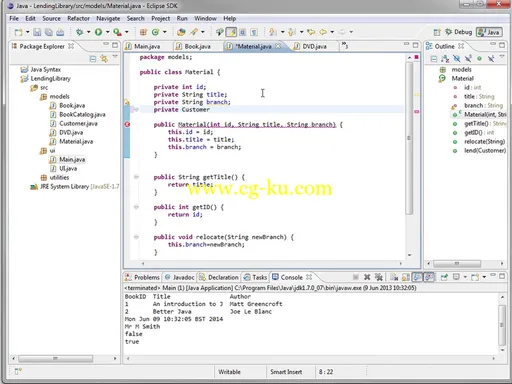
Task: Click Remove All Terminated Launches icon
Action: pos(378,277)
